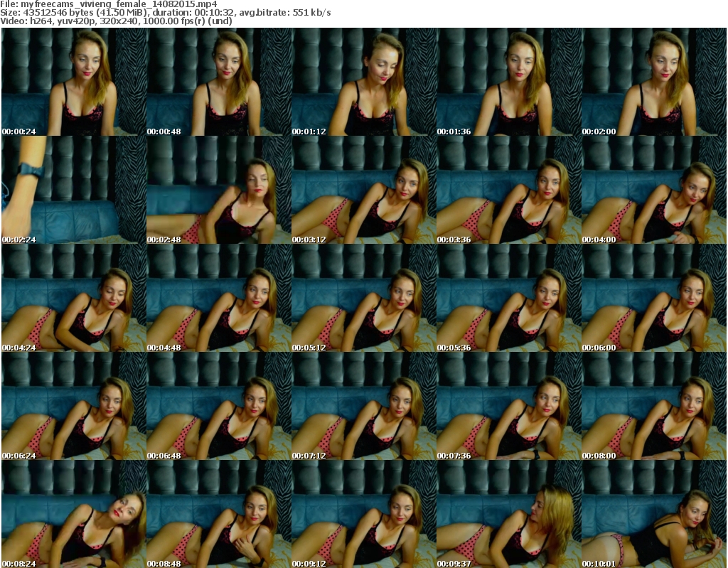Viewport: 728px width, 568px height.
Task: Open the frame stamped 00:01:36
Action: coord(509,82)
